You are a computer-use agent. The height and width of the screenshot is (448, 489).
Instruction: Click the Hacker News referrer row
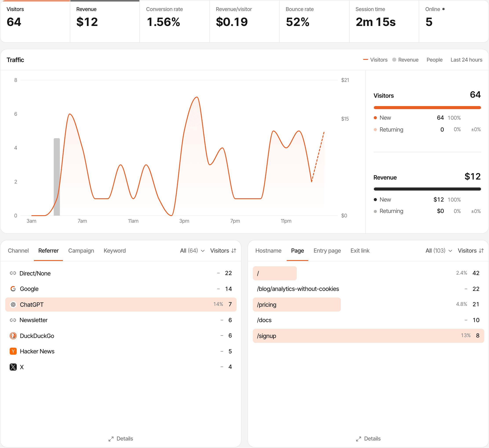click(x=121, y=351)
